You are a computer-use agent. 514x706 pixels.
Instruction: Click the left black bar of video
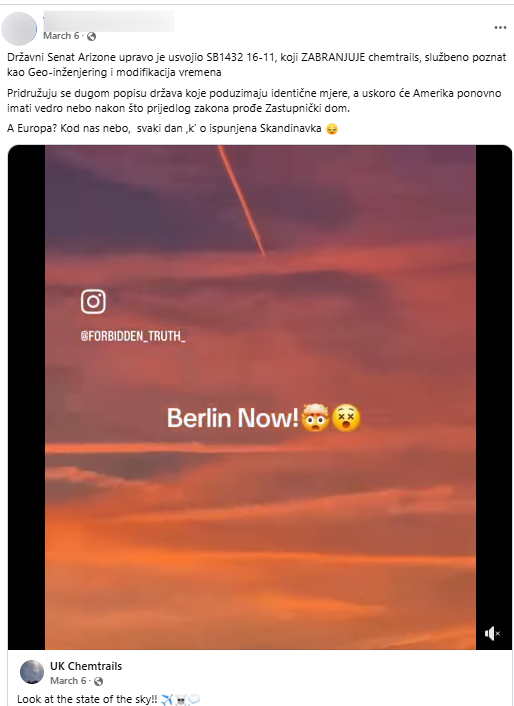pyautogui.click(x=26, y=397)
